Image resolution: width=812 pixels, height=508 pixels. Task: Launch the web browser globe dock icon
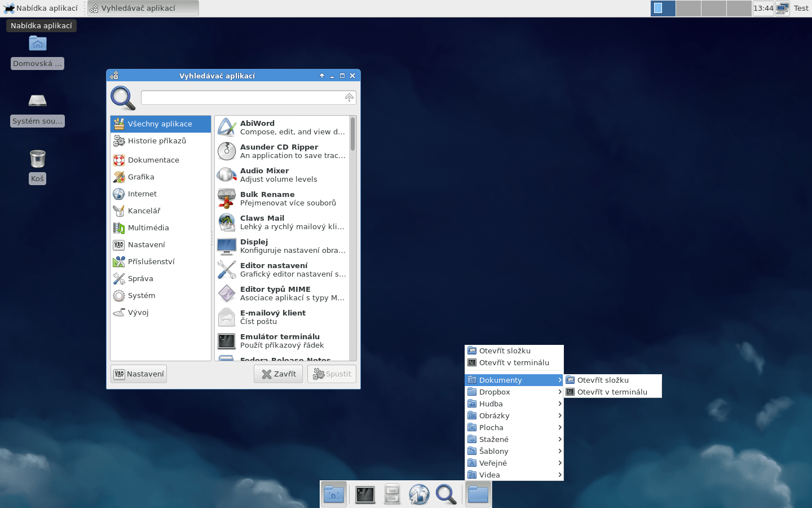pos(419,495)
